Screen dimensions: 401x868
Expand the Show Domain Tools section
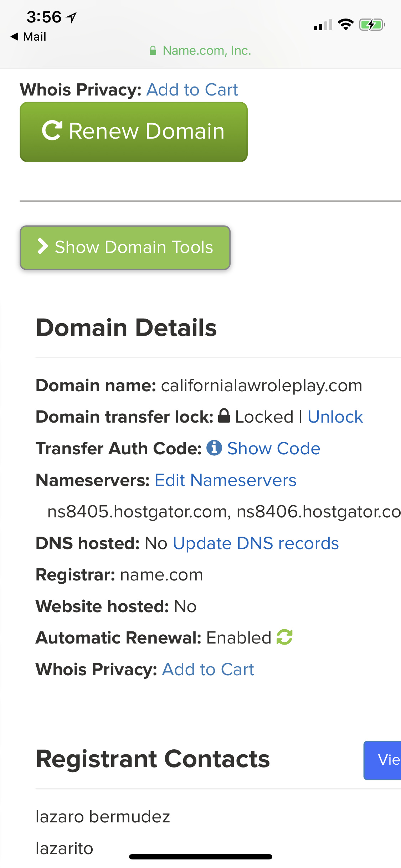125,248
